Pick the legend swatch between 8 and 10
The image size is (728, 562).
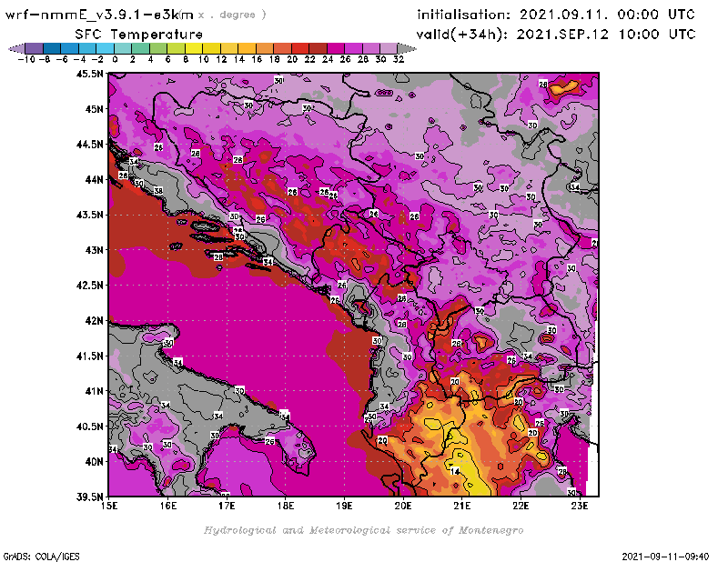point(193,48)
